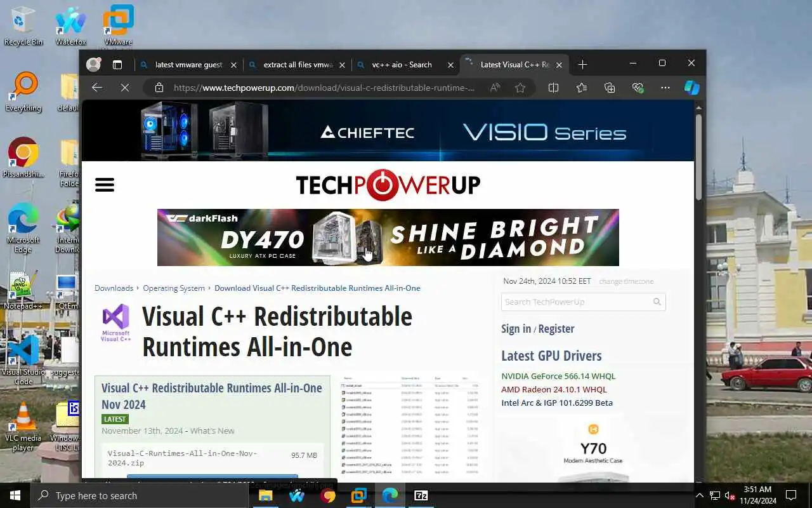Open network status in the system tray
The image size is (812, 508).
click(x=714, y=495)
